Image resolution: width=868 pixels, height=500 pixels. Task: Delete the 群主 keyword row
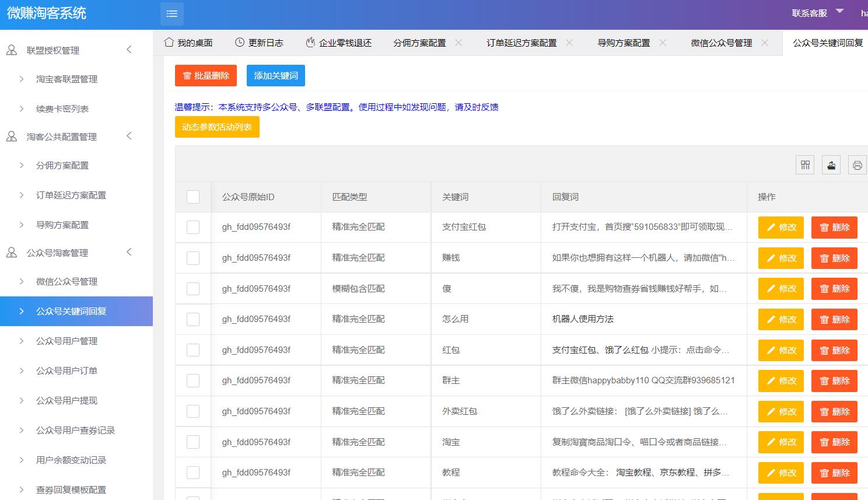point(834,380)
